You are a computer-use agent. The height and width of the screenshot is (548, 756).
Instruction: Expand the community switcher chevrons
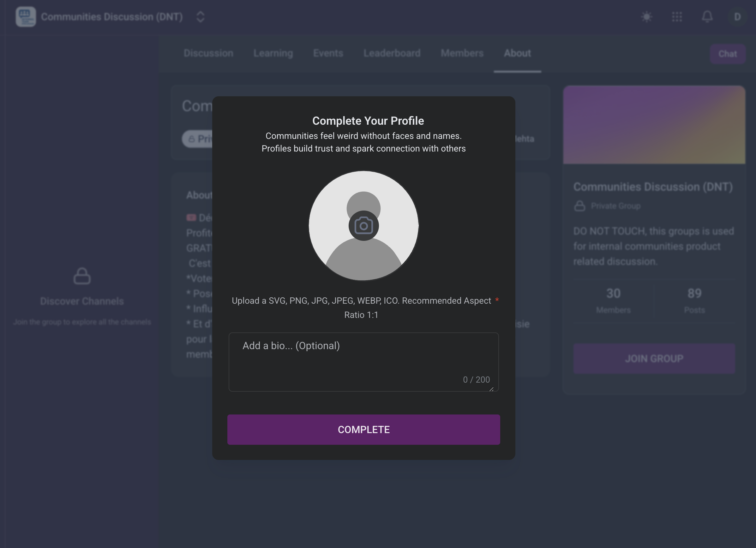click(200, 17)
